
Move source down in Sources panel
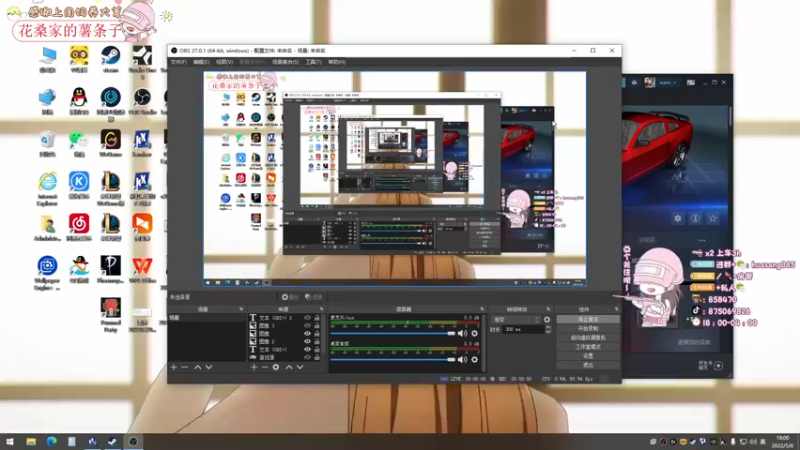(x=300, y=367)
